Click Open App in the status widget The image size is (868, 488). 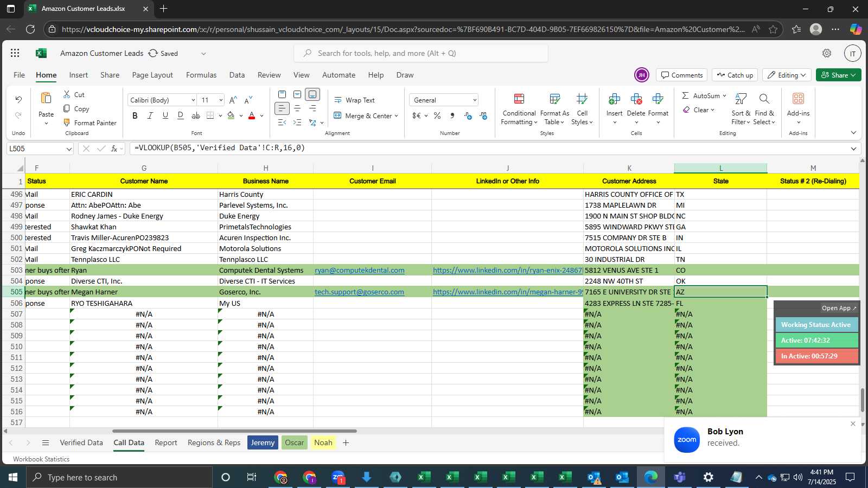839,308
